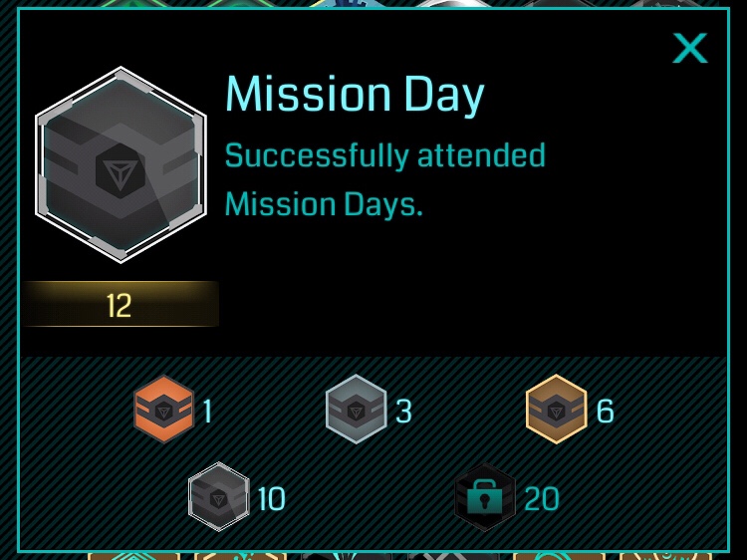This screenshot has width=747, height=560.
Task: Click the striped tier requirements panel background
Action: (x=373, y=452)
